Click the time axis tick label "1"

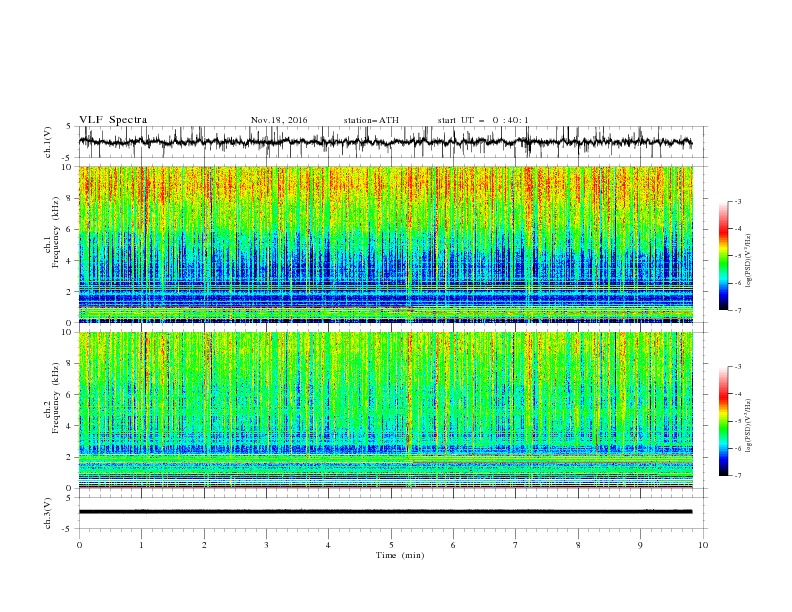[141, 545]
